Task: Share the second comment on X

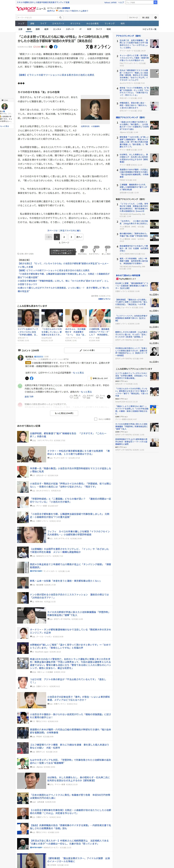Action: (108, 397)
